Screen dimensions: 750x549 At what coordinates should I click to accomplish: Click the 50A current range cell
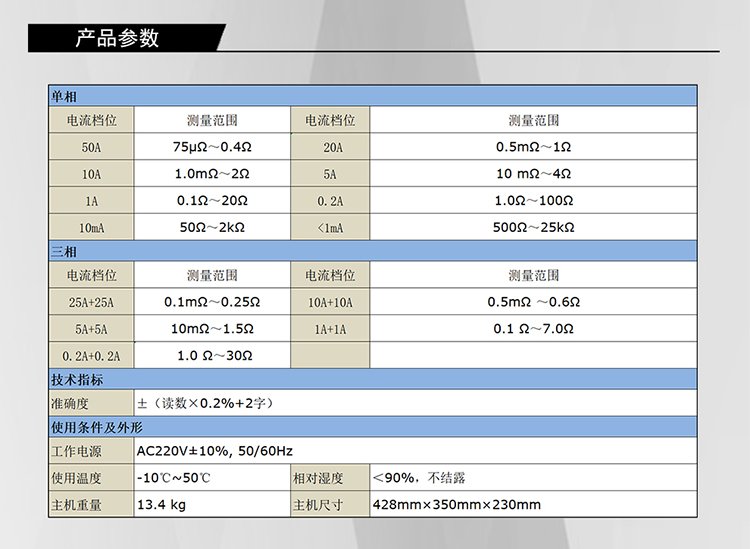(91, 147)
